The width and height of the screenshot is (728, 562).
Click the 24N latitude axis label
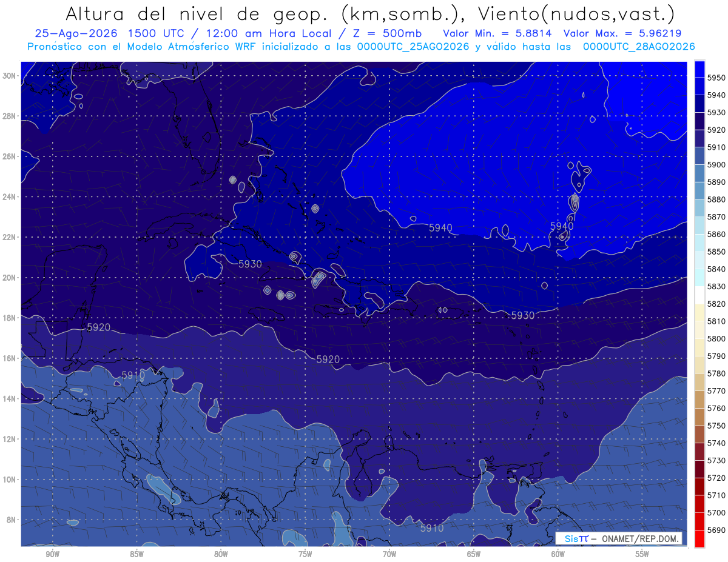(x=9, y=197)
